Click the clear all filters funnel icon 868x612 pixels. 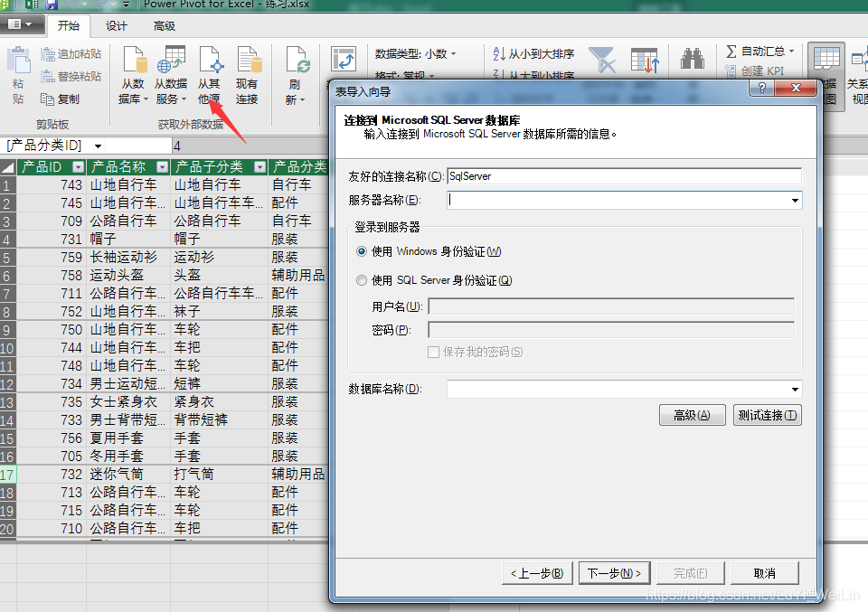pyautogui.click(x=602, y=60)
